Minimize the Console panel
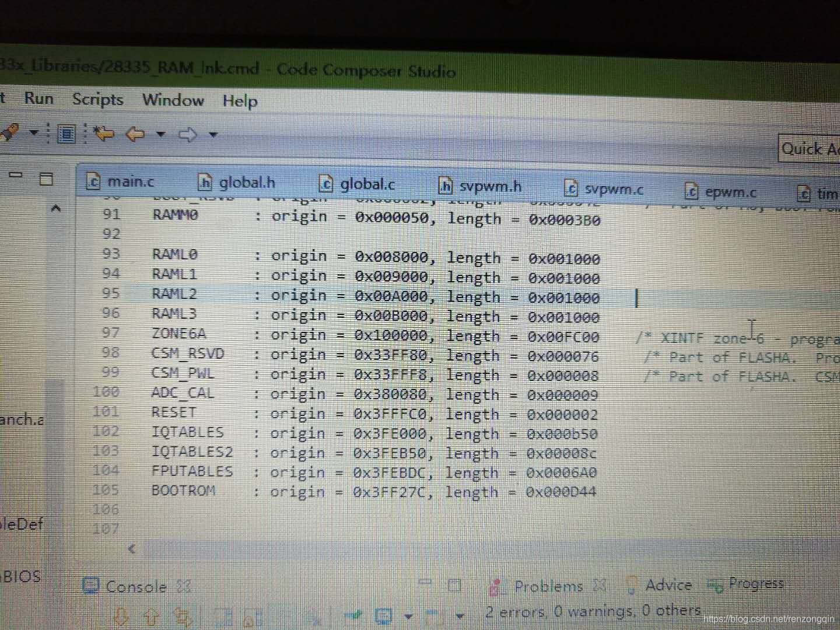Image resolution: width=840 pixels, height=630 pixels. click(425, 582)
